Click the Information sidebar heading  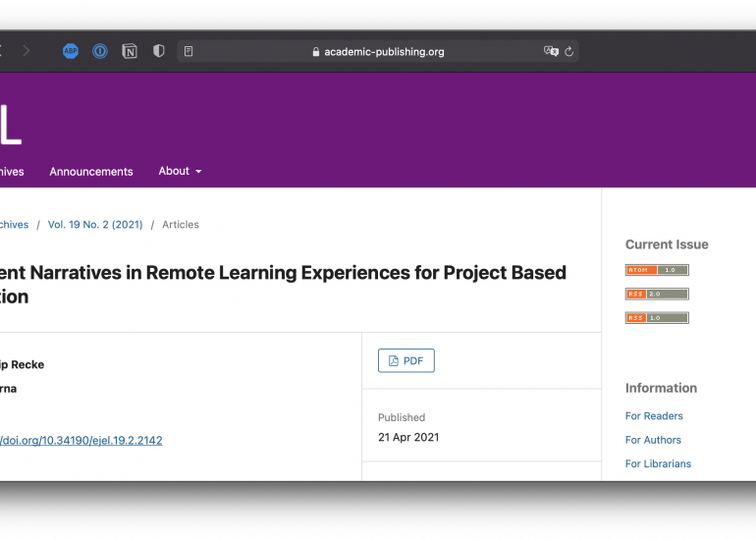(x=661, y=388)
